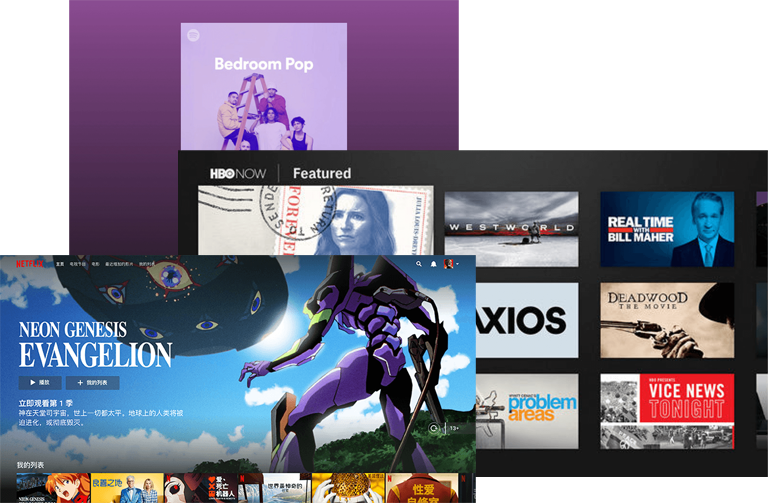Open the Netflix profile avatar menu
This screenshot has width=768, height=503.
[x=450, y=264]
